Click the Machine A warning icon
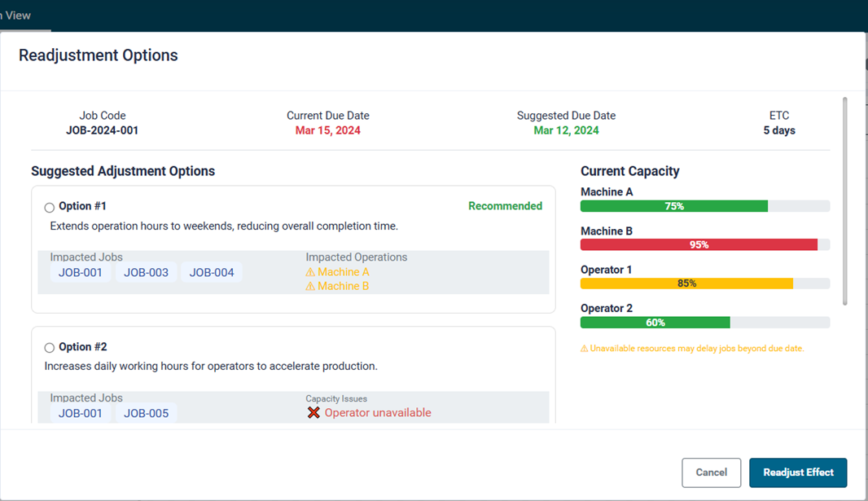The image size is (868, 501). 310,272
